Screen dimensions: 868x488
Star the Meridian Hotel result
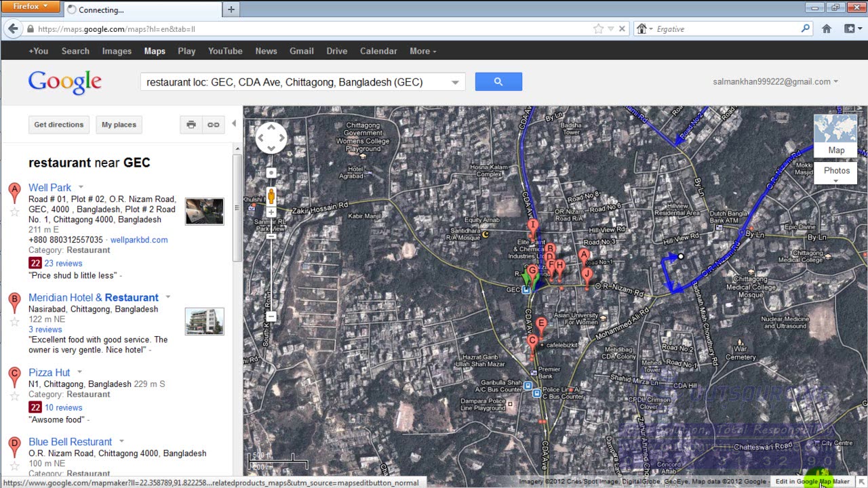14,322
